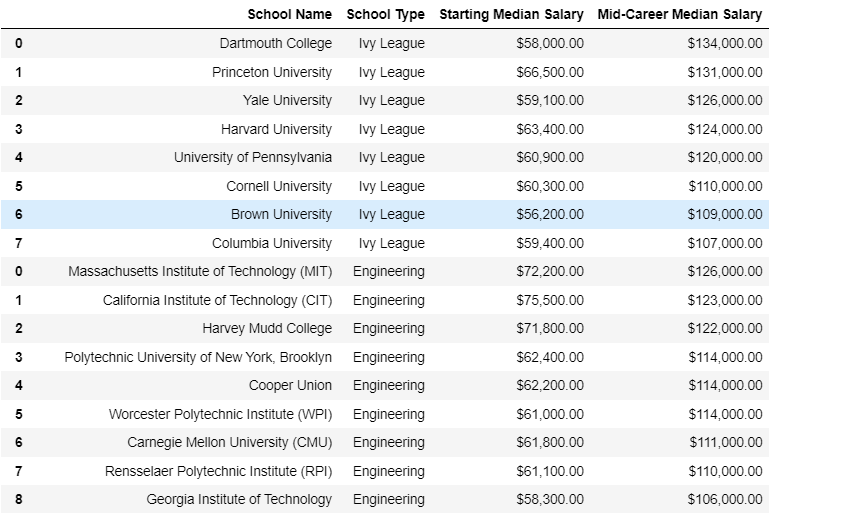867x514 pixels.
Task: Click the Cooper Union school name
Action: [290, 385]
